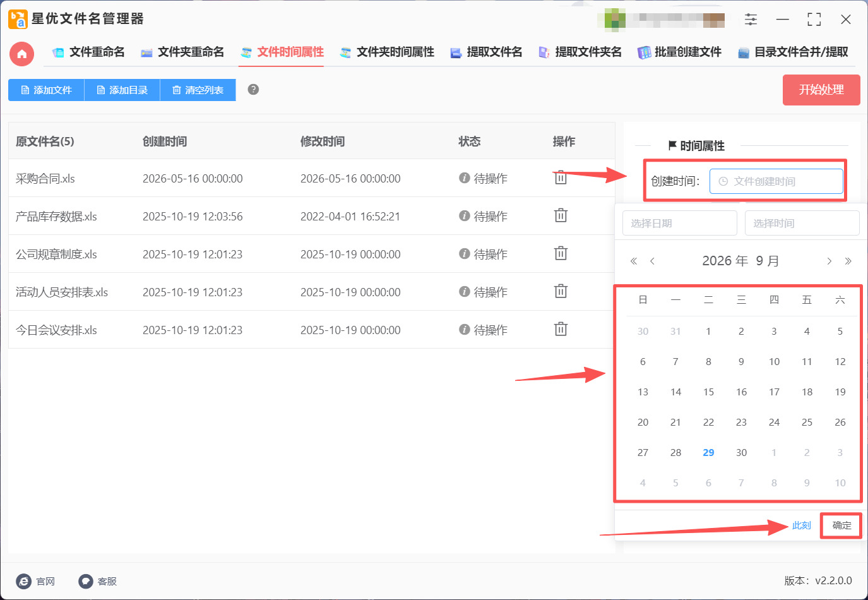868x600 pixels.
Task: Click 清空列表 button
Action: click(x=198, y=90)
